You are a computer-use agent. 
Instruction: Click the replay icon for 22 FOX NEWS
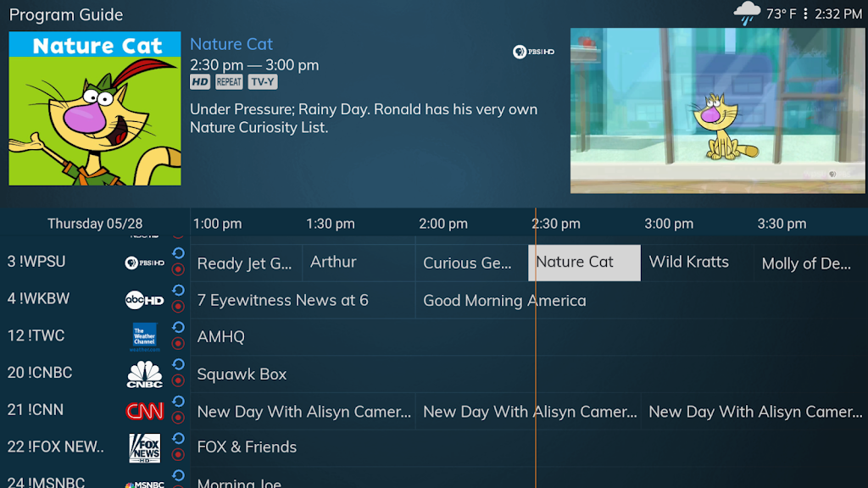pos(178,439)
